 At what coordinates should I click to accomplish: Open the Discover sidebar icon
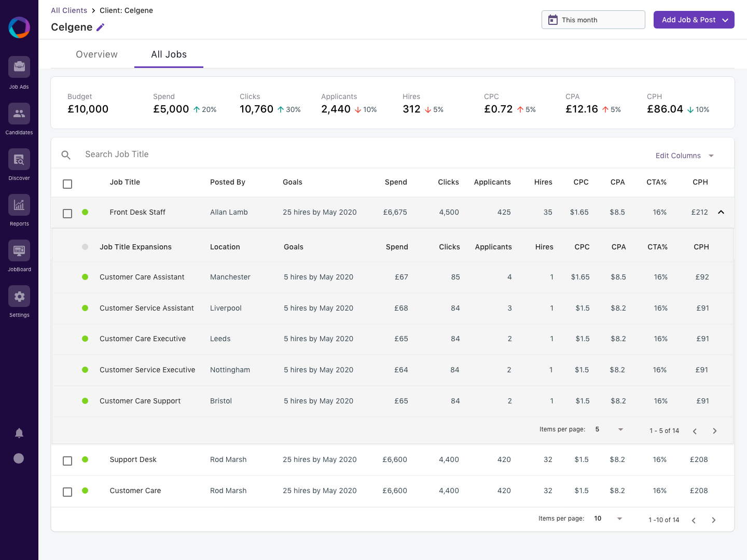pos(19,159)
